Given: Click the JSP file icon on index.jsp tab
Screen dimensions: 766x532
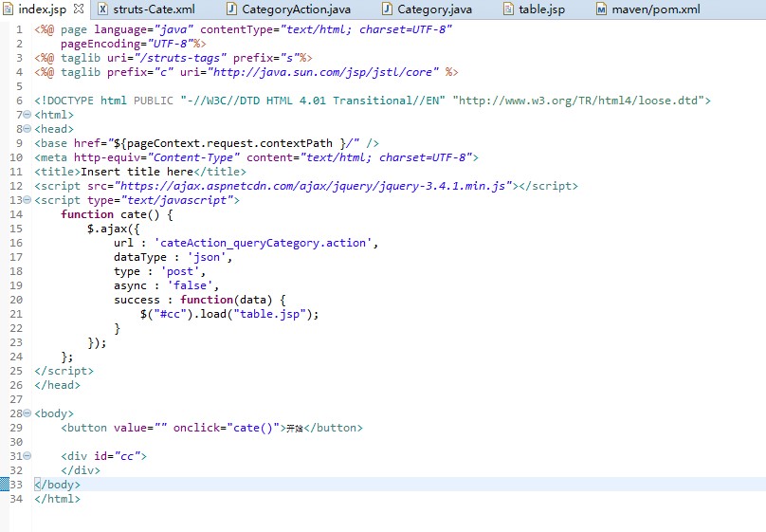Looking at the screenshot, I should pos(8,9).
